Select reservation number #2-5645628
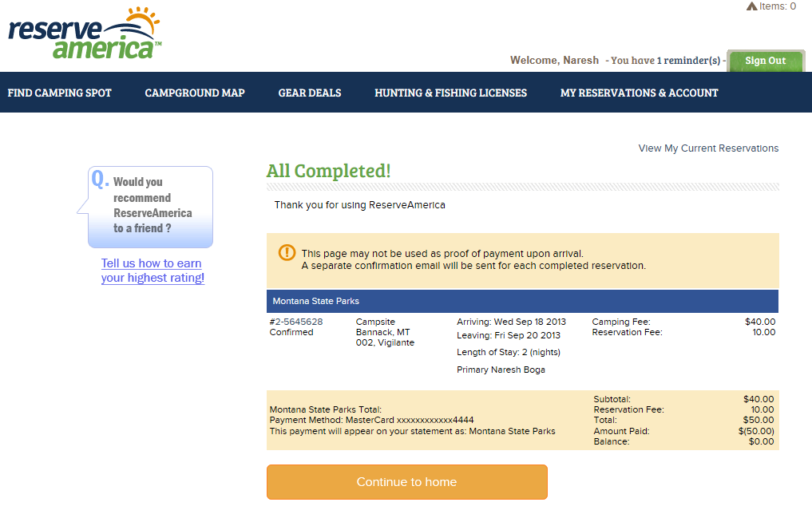 point(296,322)
